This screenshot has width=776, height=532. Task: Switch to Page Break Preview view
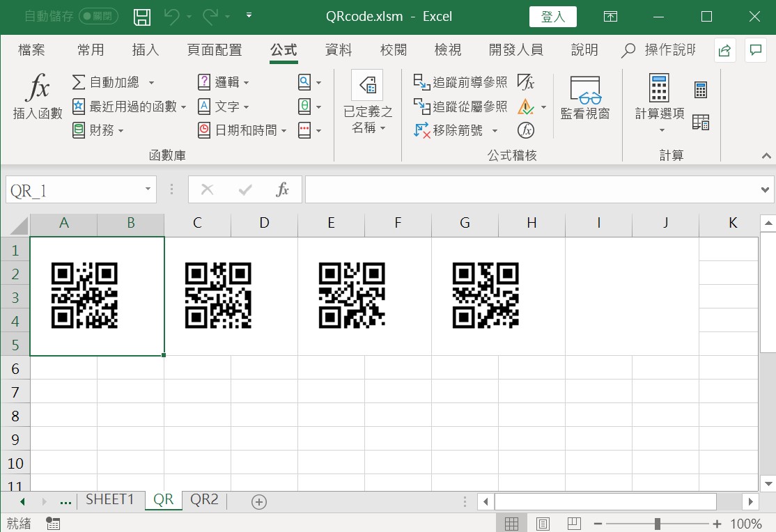click(574, 523)
